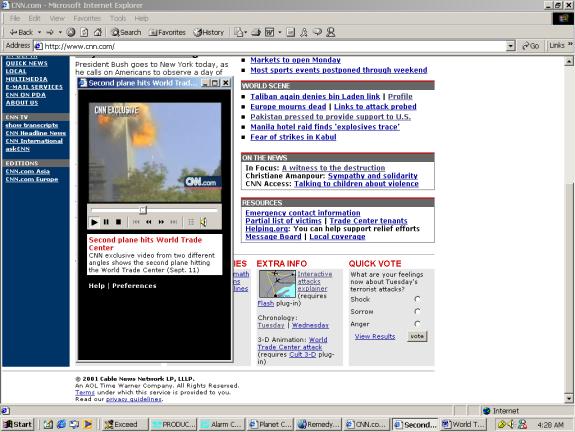The height and width of the screenshot is (432, 575).
Task: Switch to the Alarm C... taskbar window
Action: coord(222,424)
